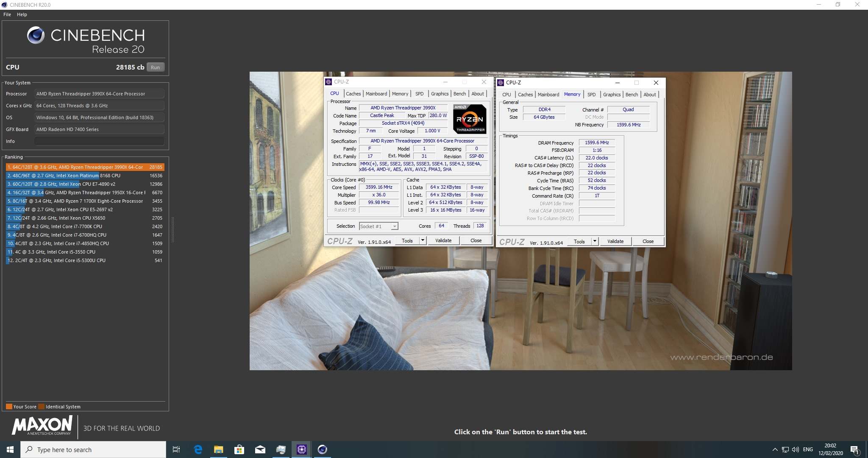This screenshot has height=458, width=868.
Task: Click the taskbar search box
Action: pos(93,450)
